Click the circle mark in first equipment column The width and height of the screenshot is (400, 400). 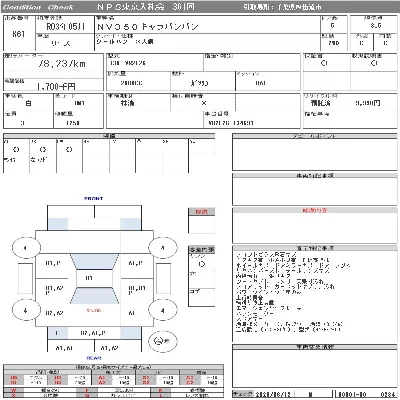point(16,150)
